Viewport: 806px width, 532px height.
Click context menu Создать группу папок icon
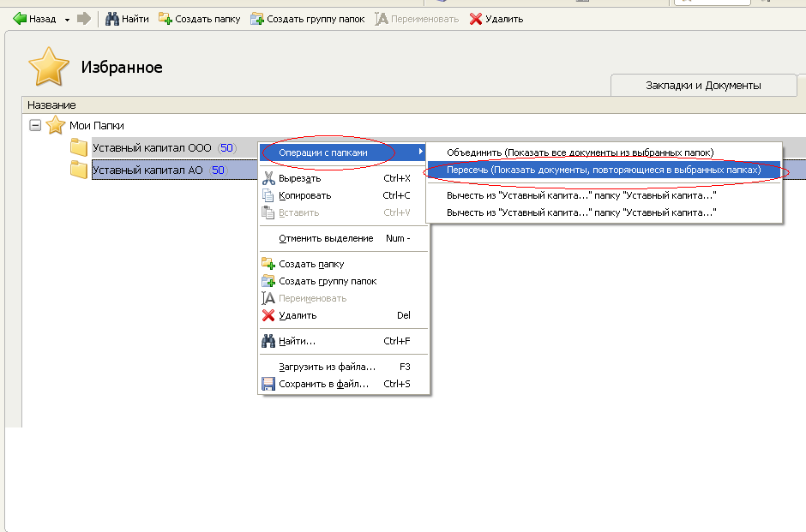coord(268,281)
